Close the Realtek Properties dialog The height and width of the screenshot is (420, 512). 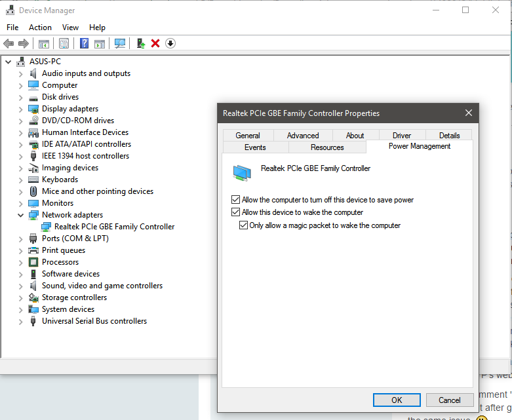pyautogui.click(x=469, y=113)
